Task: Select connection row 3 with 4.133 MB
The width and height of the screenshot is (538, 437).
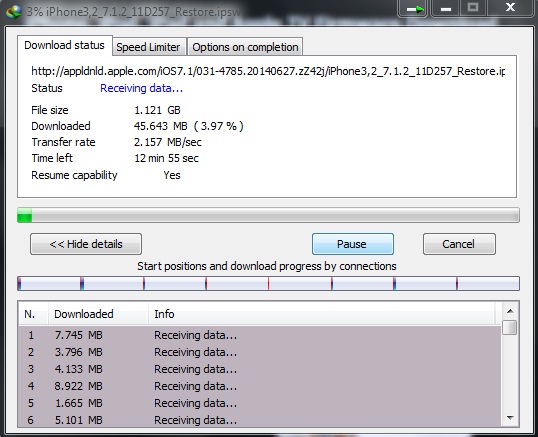Action: (x=260, y=369)
